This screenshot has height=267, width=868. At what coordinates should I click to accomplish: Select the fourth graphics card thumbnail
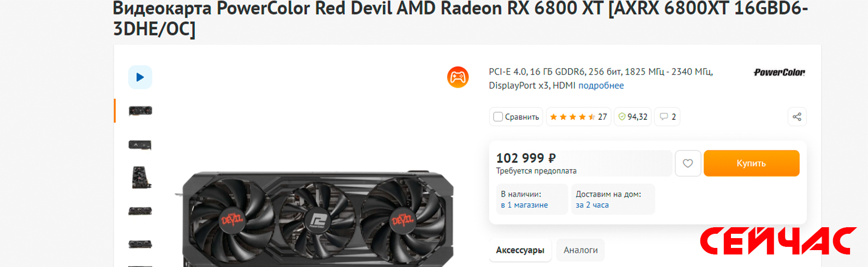pyautogui.click(x=140, y=211)
